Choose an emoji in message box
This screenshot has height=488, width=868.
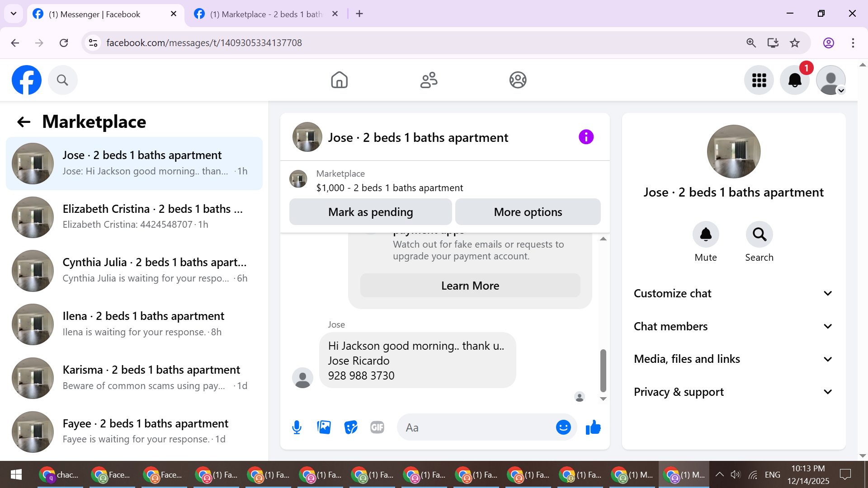[563, 427]
